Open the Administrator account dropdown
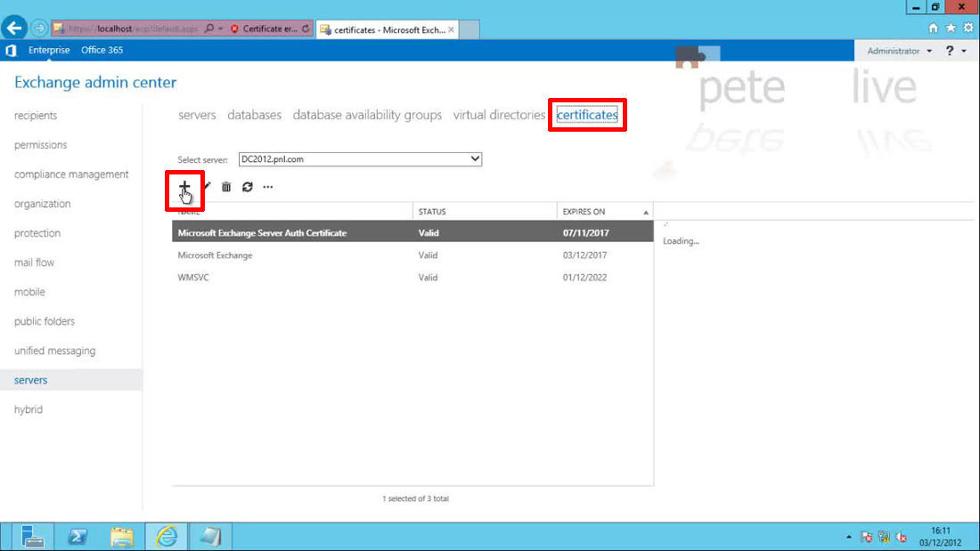 point(899,52)
